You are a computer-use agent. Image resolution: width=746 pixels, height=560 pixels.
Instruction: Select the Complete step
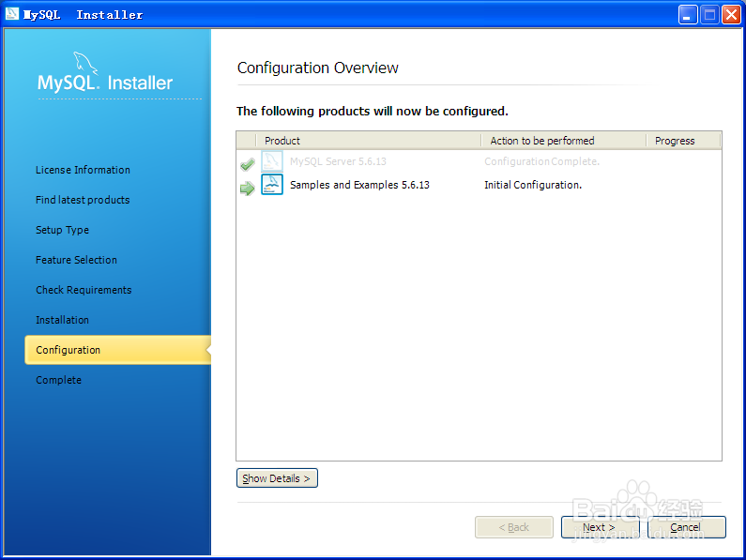pyautogui.click(x=58, y=380)
